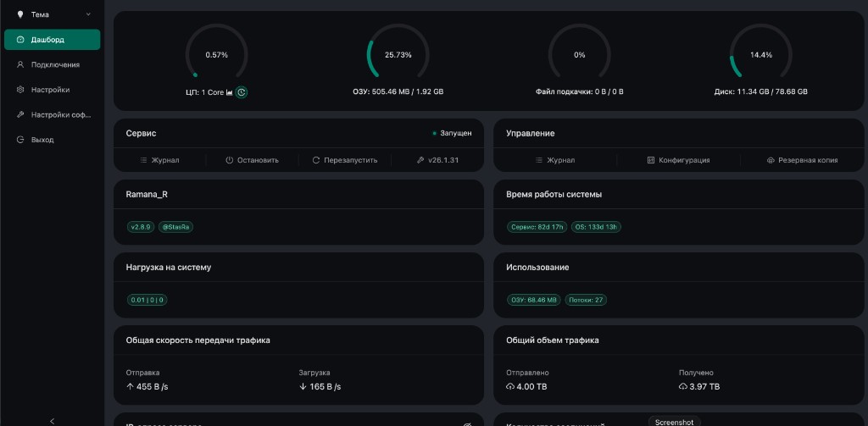Image resolution: width=868 pixels, height=426 pixels.
Task: Click the CPU gauge showing 0.57%
Action: tap(216, 55)
